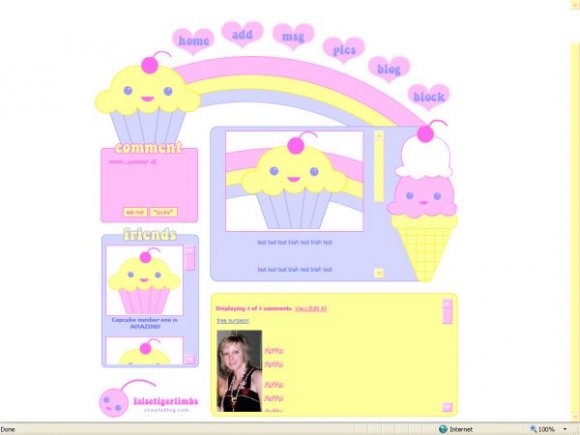The height and width of the screenshot is (435, 580).
Task: Open the commenter's profile photo
Action: pyautogui.click(x=239, y=371)
